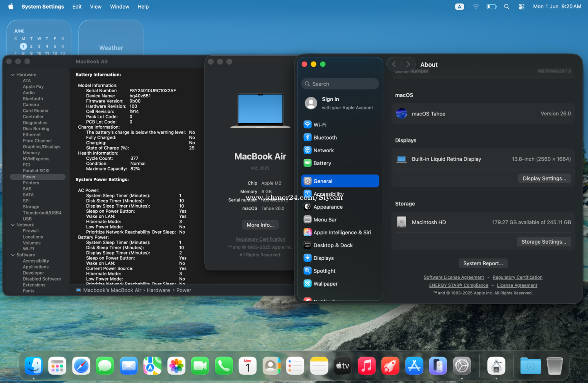Screen dimensions: 588x383
Task: Select Desktop & Dock in the sidebar
Action: [x=340, y=245]
